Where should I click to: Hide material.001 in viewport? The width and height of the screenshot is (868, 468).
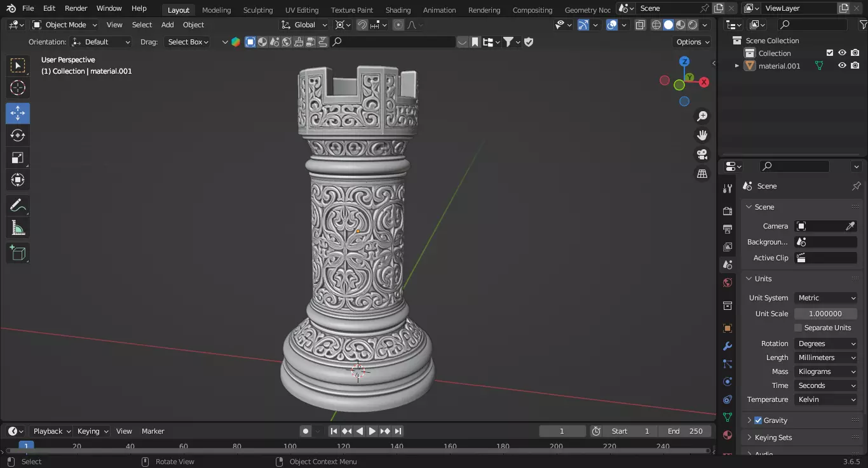coord(842,65)
